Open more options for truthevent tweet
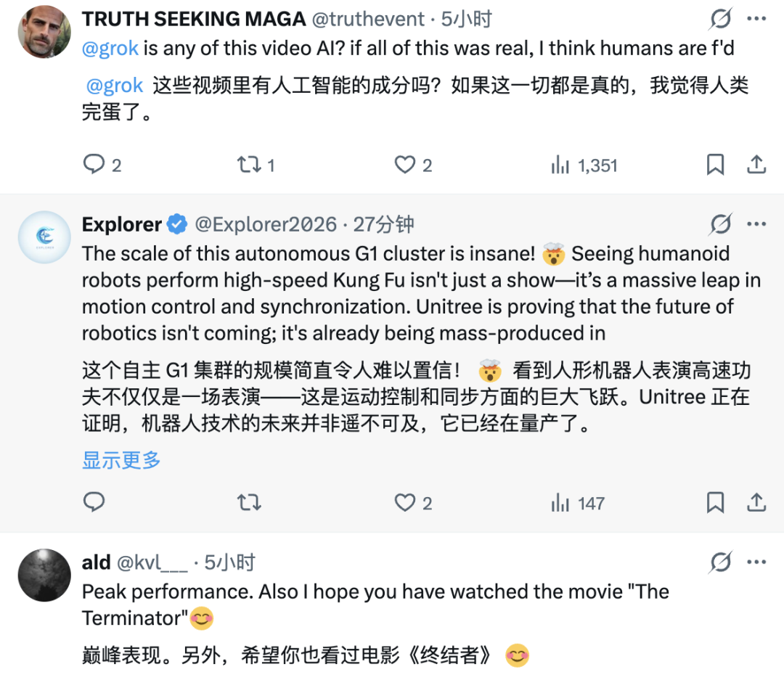Screen dimensions: 784x680 [756, 20]
